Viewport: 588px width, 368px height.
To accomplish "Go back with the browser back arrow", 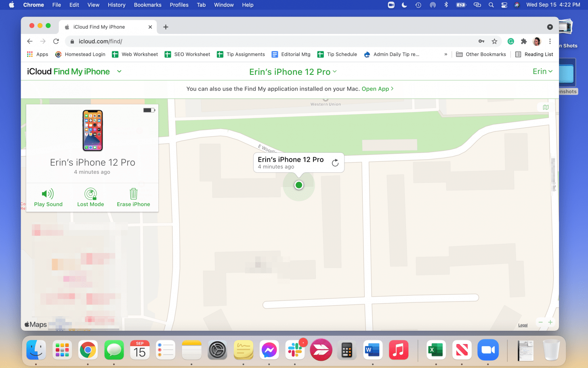I will (x=30, y=41).
